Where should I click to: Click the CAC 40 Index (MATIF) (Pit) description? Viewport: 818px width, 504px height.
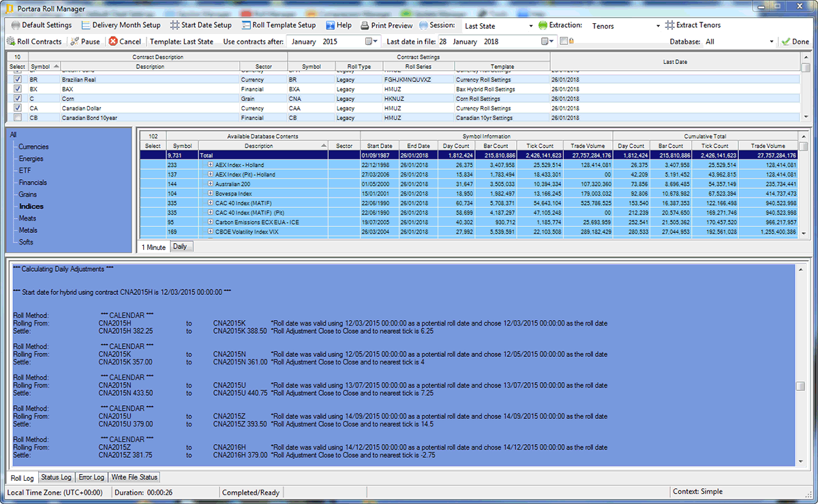click(250, 212)
